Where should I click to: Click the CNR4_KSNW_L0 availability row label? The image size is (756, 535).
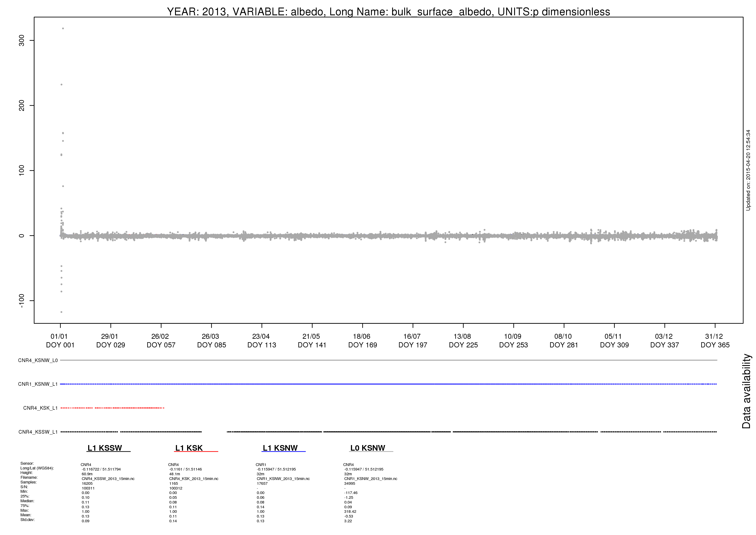point(38,360)
